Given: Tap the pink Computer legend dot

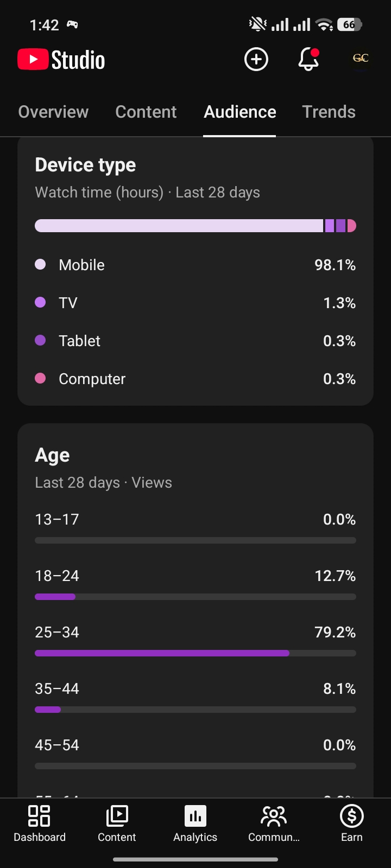Looking at the screenshot, I should 40,378.
